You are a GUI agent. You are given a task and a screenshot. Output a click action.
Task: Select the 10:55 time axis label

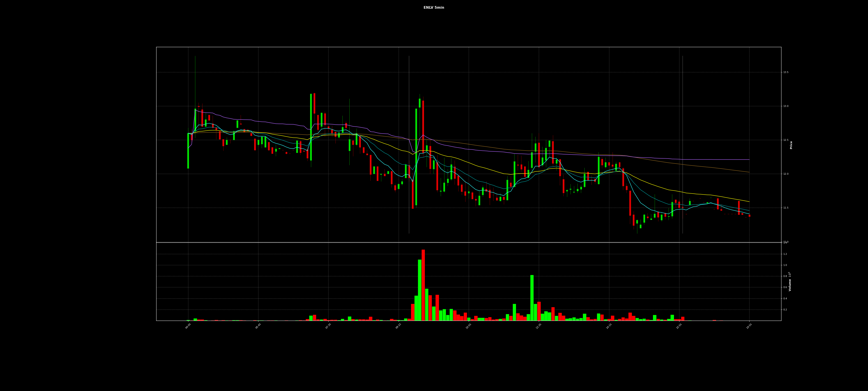click(x=468, y=326)
